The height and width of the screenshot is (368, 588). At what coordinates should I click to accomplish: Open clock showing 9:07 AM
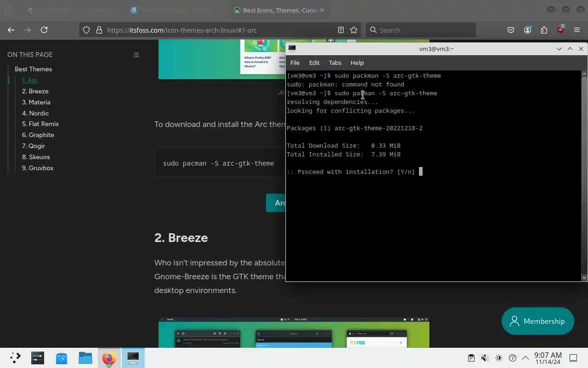(x=548, y=358)
